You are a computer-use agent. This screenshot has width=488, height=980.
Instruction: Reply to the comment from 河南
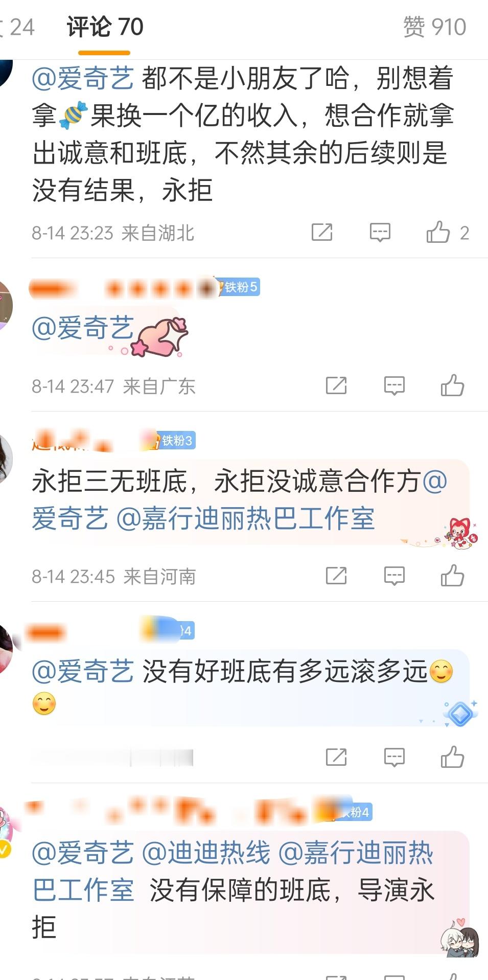coord(394,576)
